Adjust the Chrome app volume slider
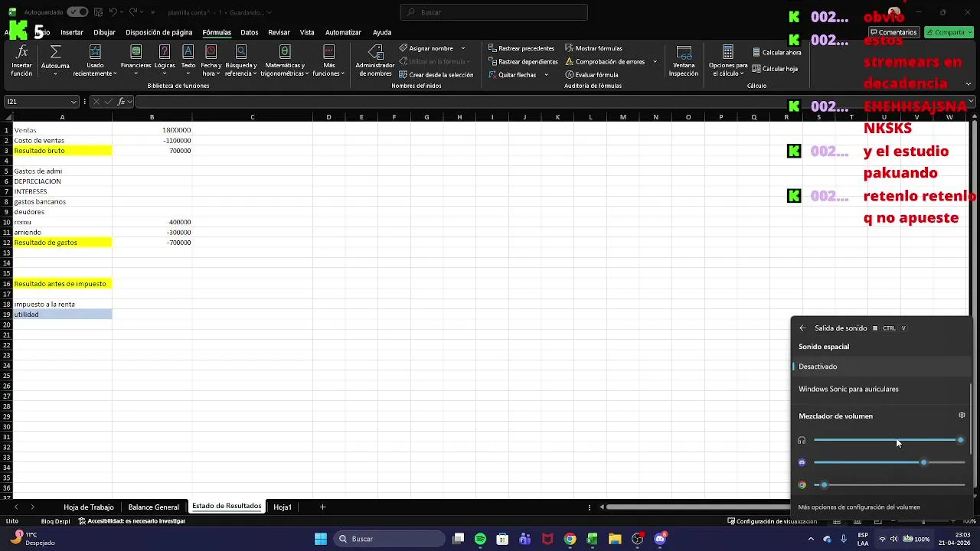Viewport: 980px width, 551px height. (888, 484)
